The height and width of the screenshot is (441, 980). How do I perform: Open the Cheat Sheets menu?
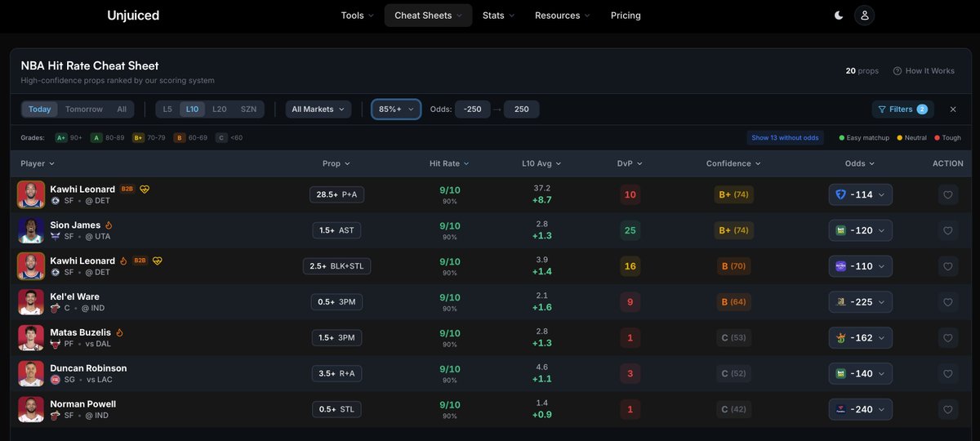click(428, 16)
